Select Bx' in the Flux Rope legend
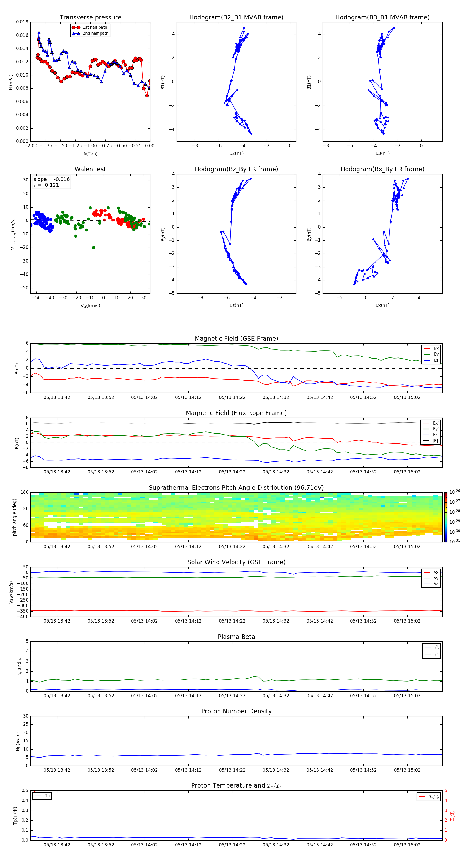This screenshot has width=473, height=868. [x=431, y=423]
